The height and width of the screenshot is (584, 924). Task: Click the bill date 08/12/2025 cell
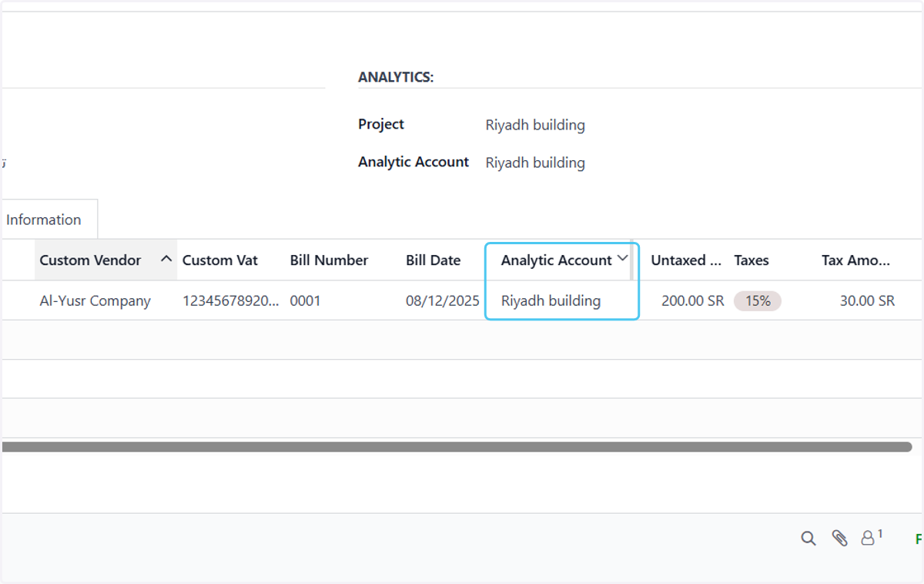click(443, 301)
